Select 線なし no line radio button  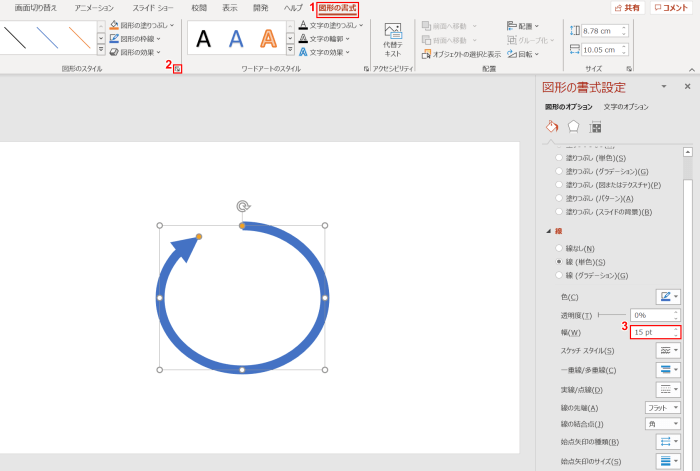tap(559, 248)
